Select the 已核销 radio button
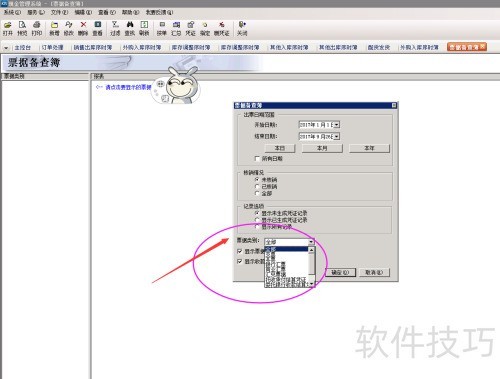The height and width of the screenshot is (379, 500). tap(257, 187)
